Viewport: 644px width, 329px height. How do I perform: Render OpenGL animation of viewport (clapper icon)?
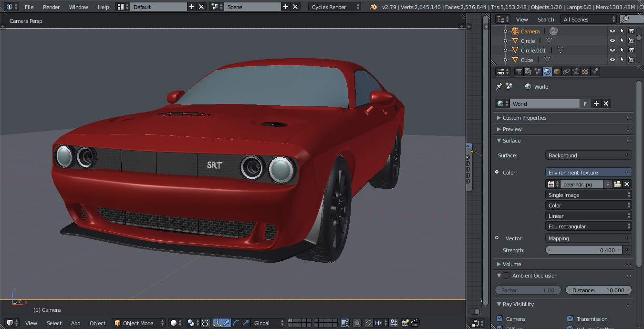[415, 323]
